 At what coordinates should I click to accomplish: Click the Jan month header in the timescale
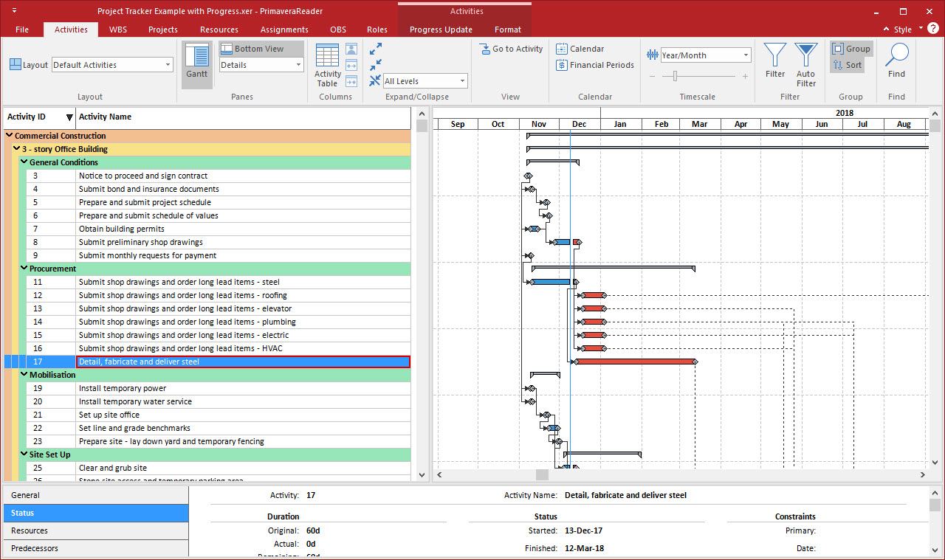(620, 124)
